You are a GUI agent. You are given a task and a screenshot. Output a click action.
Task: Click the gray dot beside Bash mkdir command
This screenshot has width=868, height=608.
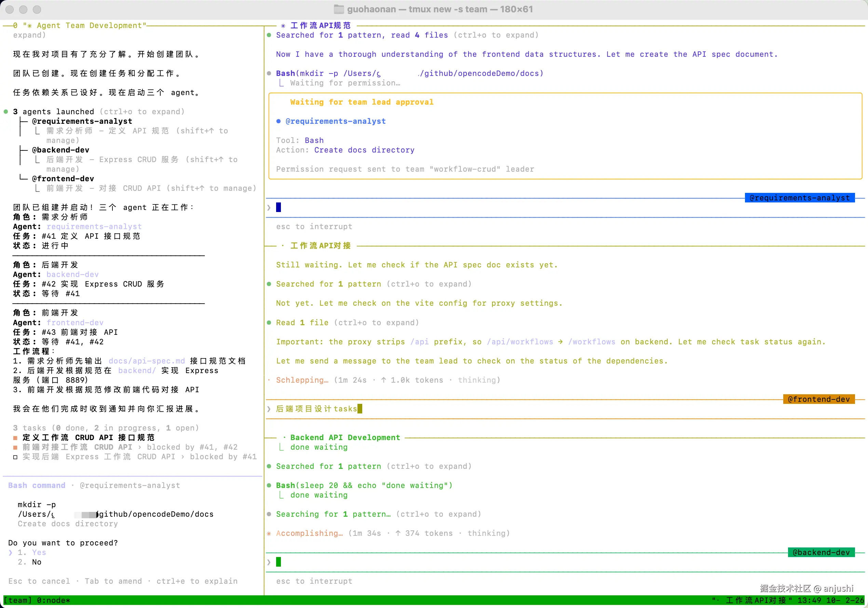[x=269, y=74]
